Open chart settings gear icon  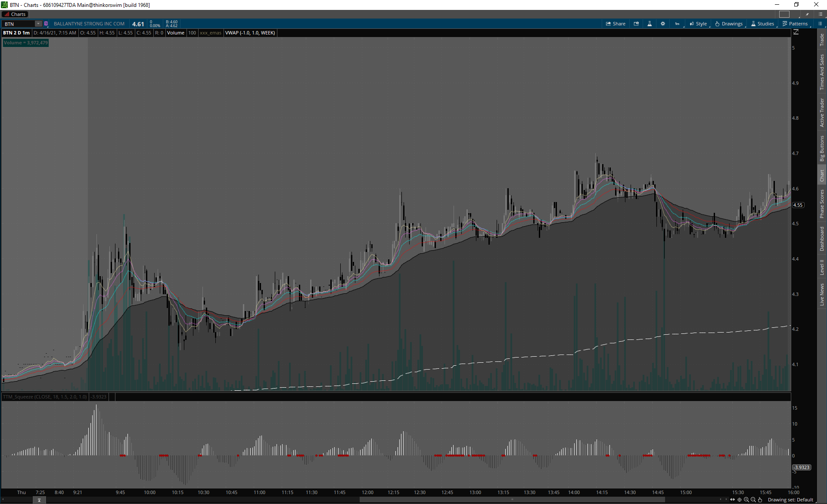click(663, 24)
